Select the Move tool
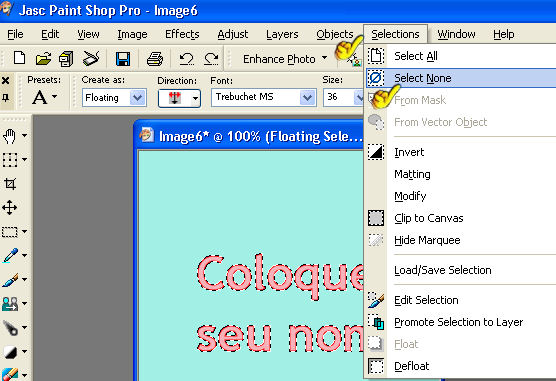The image size is (556, 381). point(10,208)
